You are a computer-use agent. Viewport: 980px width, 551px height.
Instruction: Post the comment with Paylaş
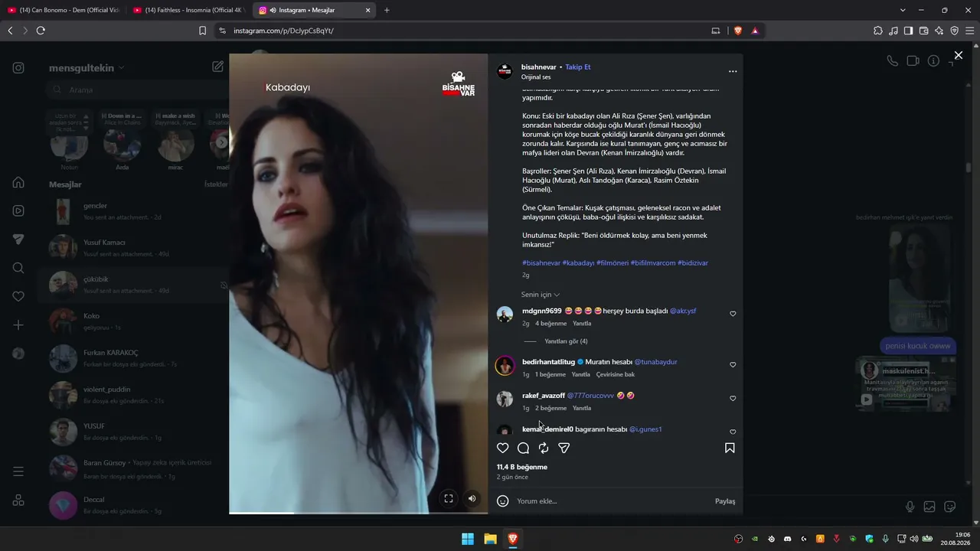pos(725,501)
